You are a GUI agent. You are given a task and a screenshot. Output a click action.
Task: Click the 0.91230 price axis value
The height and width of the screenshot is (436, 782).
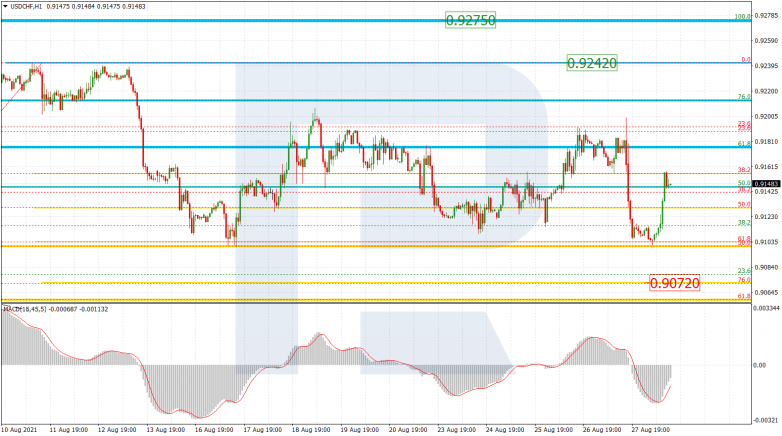766,217
